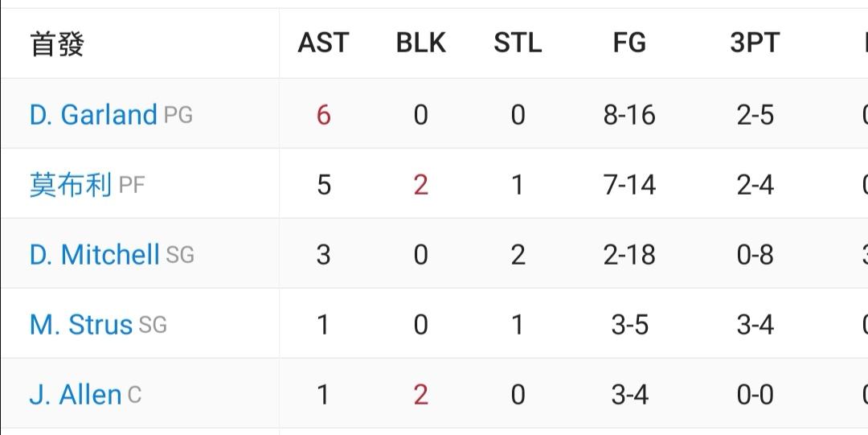Tap D. Mitchell player name

tap(95, 255)
